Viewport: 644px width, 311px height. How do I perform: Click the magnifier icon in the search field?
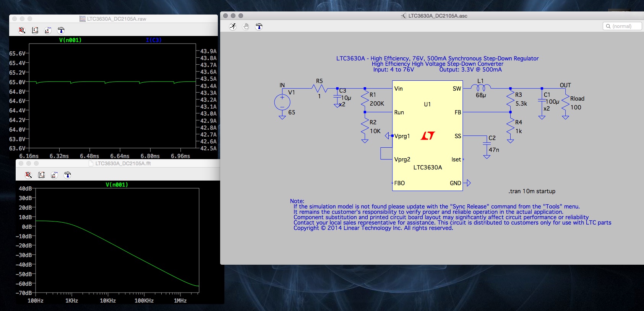click(608, 26)
